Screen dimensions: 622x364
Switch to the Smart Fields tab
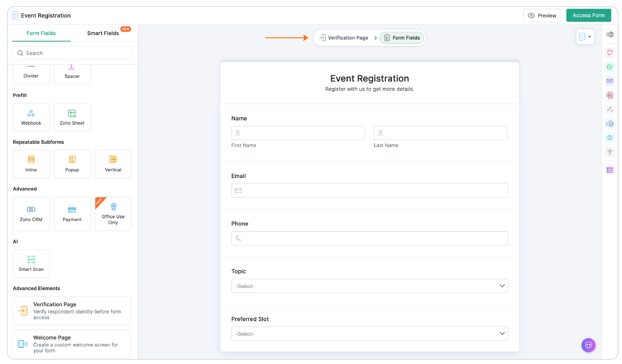pos(103,33)
